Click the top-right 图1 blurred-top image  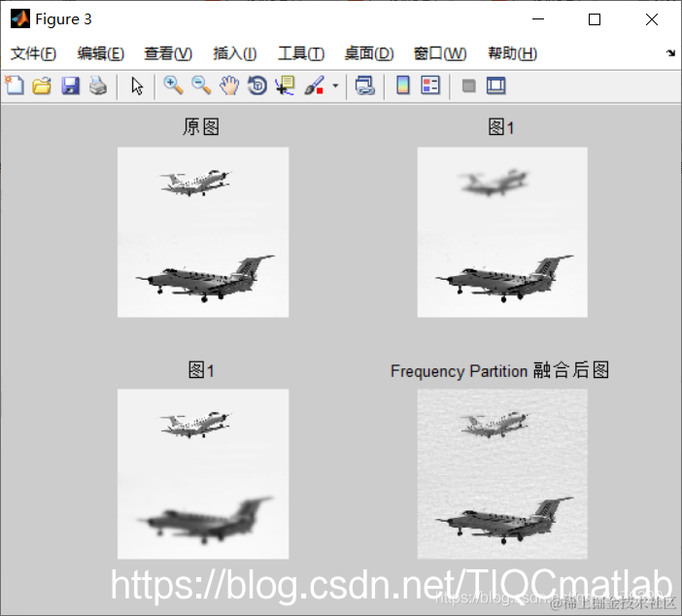502,232
